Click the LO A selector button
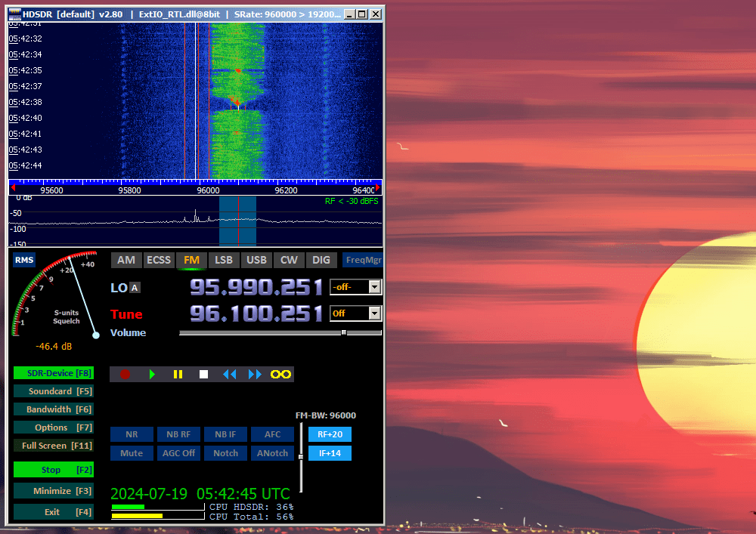Image resolution: width=756 pixels, height=534 pixels. coord(135,288)
